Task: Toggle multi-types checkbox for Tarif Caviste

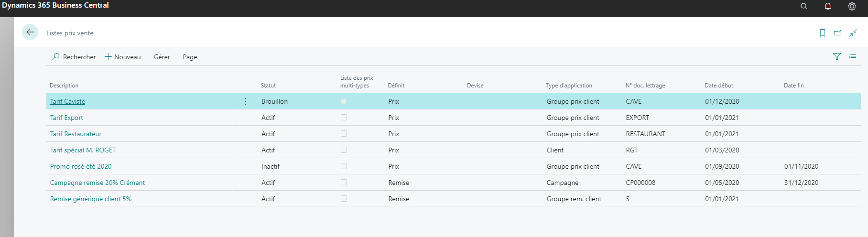Action: click(344, 101)
